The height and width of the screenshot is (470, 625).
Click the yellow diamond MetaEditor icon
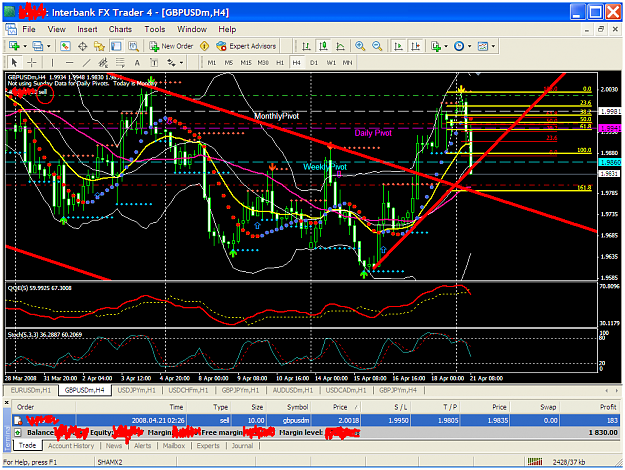(x=204, y=46)
